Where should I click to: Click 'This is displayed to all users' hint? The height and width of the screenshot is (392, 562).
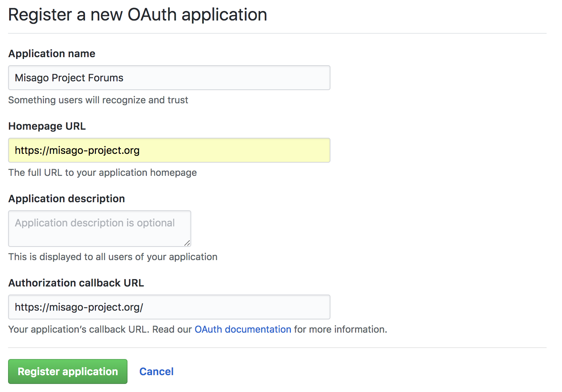[113, 257]
